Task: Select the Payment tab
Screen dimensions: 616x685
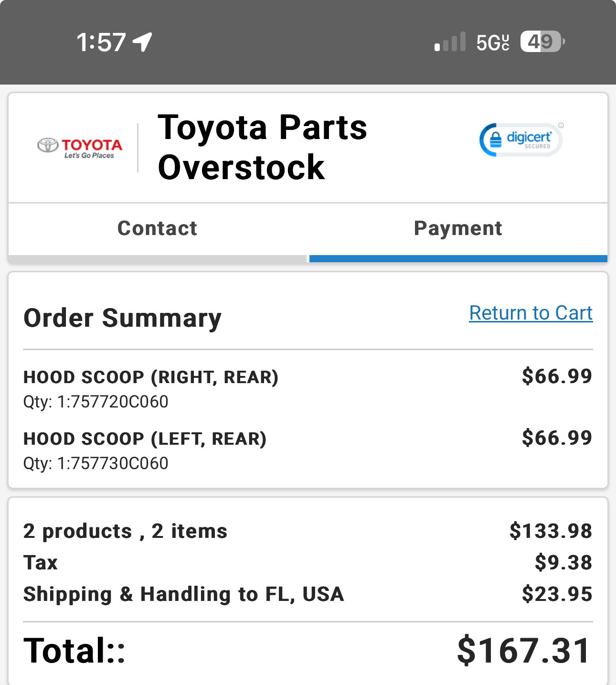Action: (x=458, y=228)
